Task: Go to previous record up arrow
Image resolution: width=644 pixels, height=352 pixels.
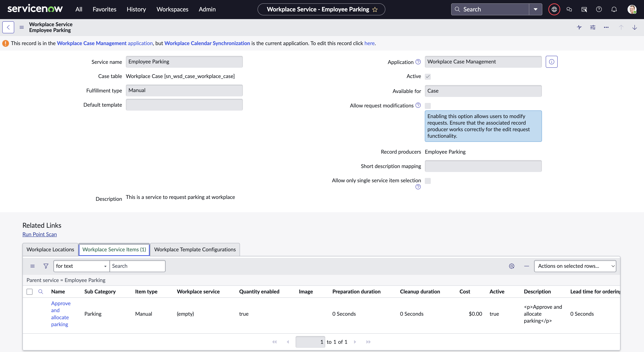Action: tap(621, 27)
